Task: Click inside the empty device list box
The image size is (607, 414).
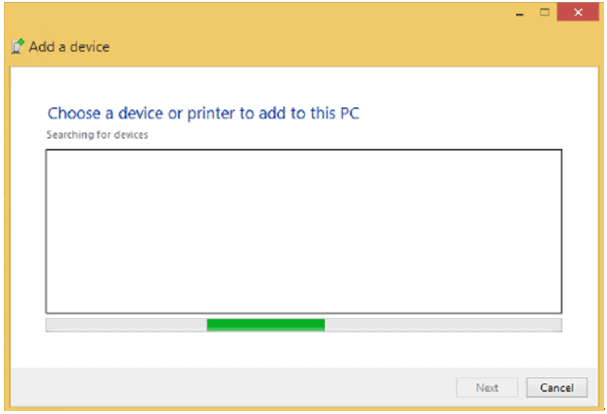Action: [x=303, y=230]
